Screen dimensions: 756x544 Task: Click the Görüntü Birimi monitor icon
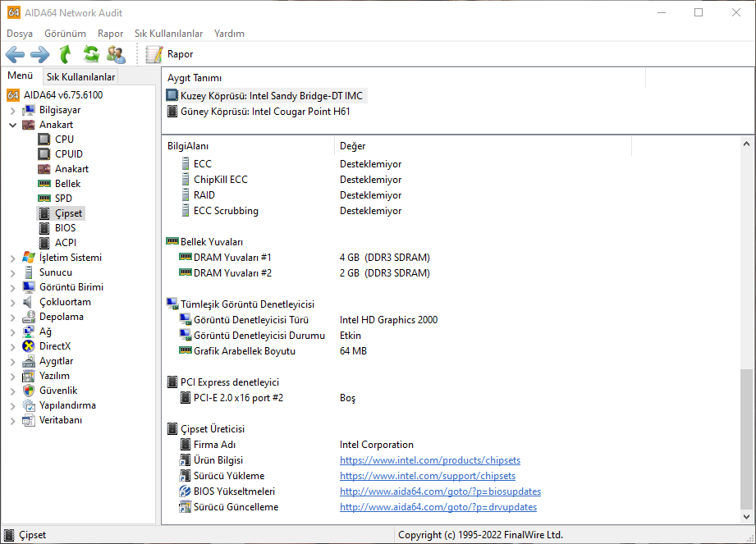29,287
